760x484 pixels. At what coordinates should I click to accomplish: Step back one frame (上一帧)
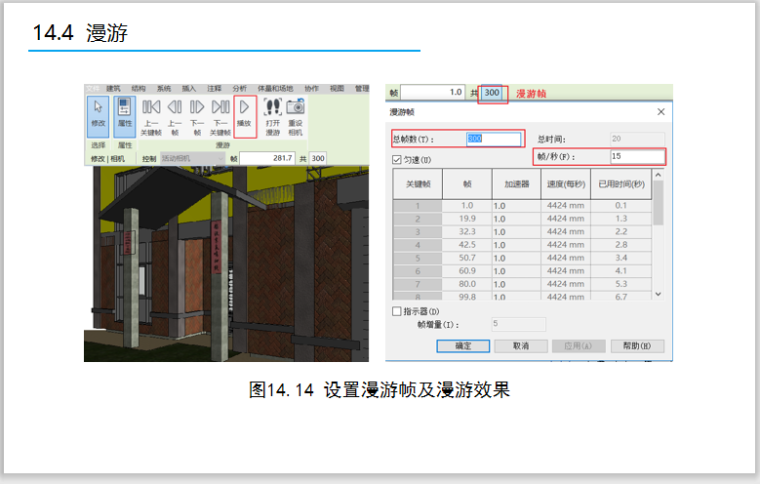pos(174,115)
